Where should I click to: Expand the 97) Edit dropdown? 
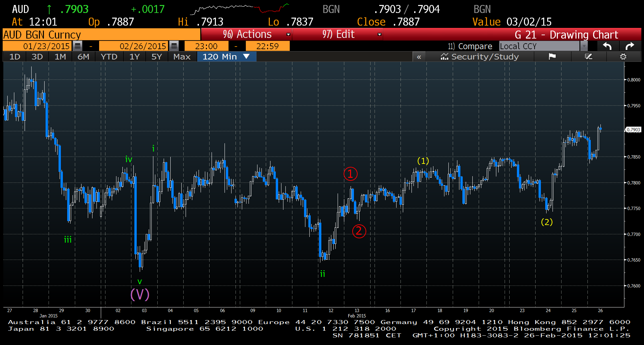[379, 35]
